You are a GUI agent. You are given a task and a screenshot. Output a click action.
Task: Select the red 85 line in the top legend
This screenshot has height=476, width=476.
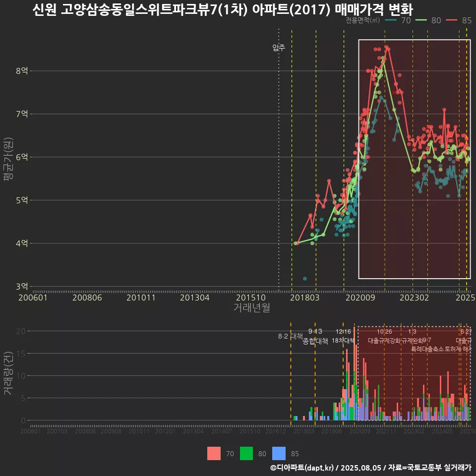451,20
